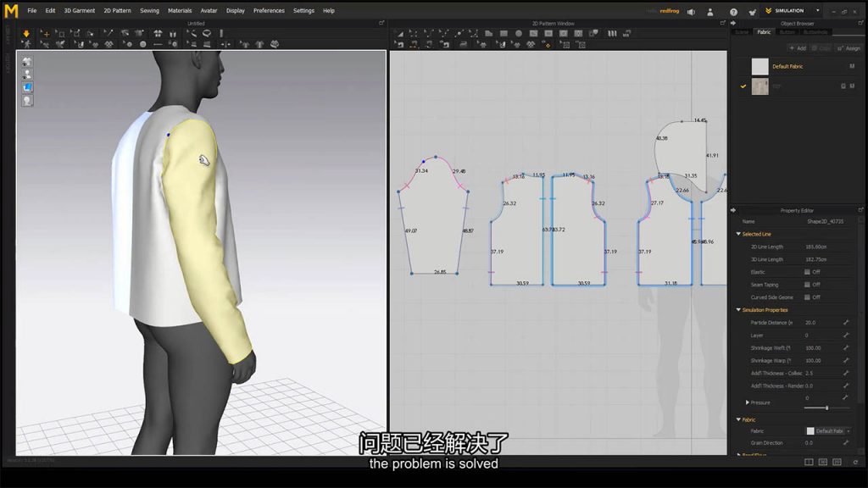
Task: Switch to the Fabric tab in Object Browser
Action: [x=764, y=32]
